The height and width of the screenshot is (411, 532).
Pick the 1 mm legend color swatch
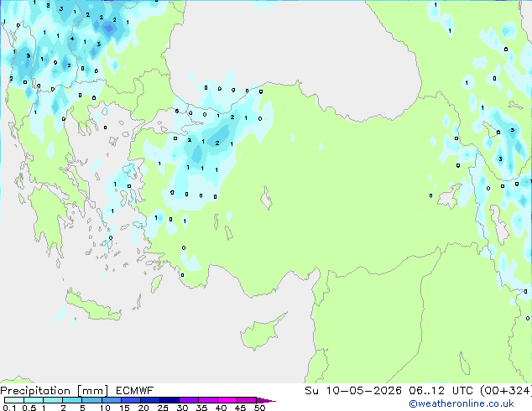pyautogui.click(x=53, y=400)
